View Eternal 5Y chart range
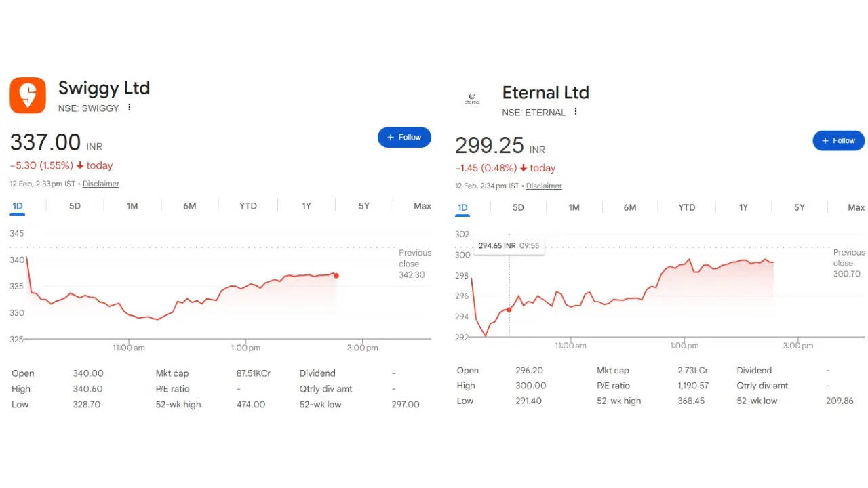This screenshot has height=488, width=868. [800, 208]
